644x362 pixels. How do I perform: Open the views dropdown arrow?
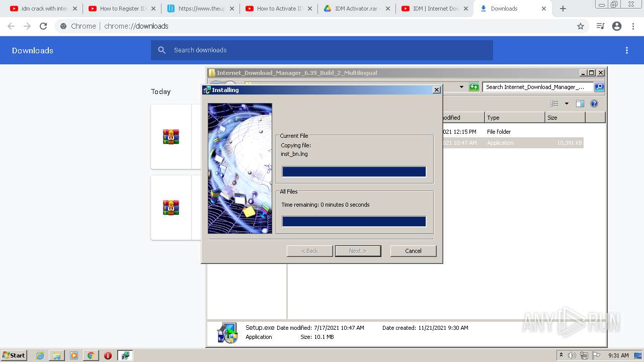pos(567,104)
